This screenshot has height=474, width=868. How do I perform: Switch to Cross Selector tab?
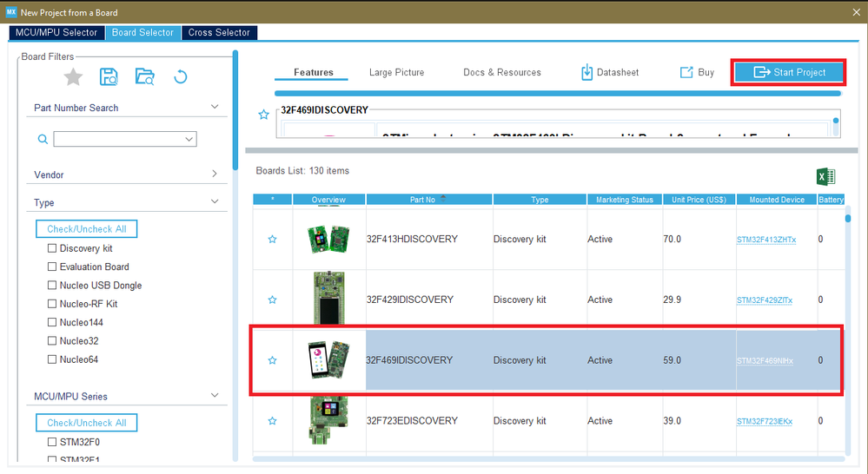pos(219,33)
